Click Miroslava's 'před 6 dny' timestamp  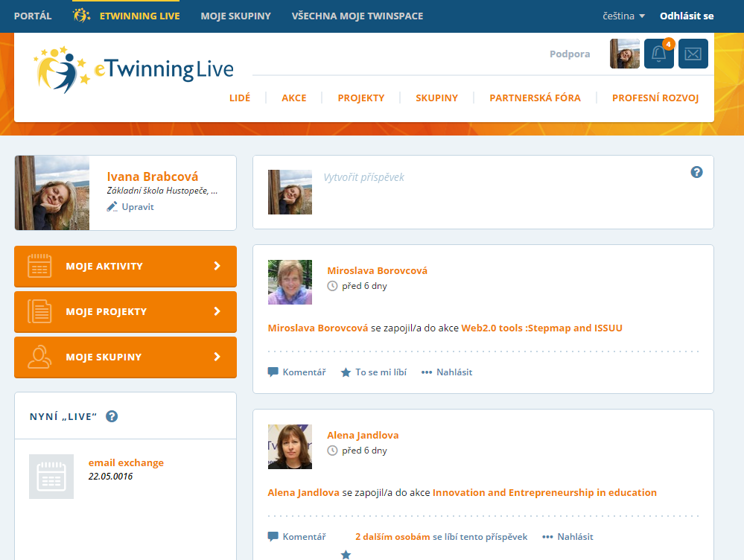[x=364, y=286]
